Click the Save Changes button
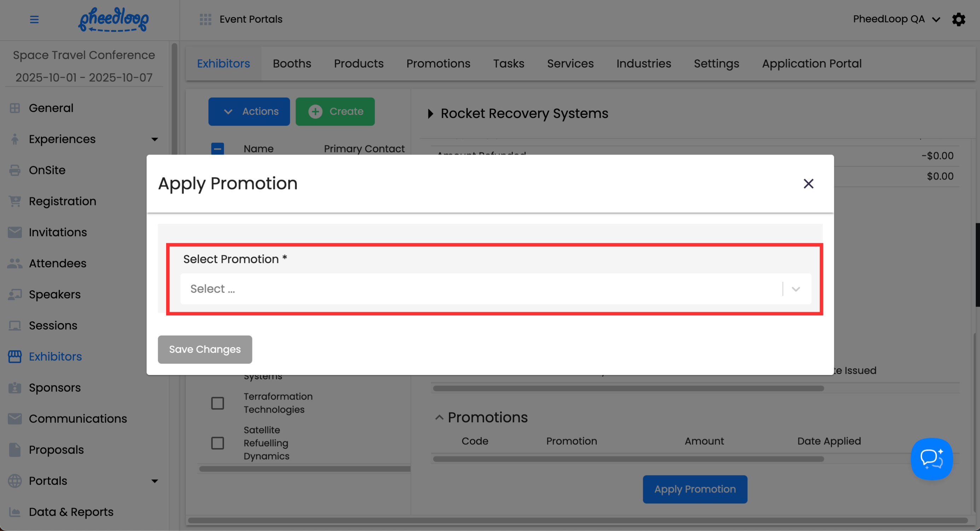 205,349
